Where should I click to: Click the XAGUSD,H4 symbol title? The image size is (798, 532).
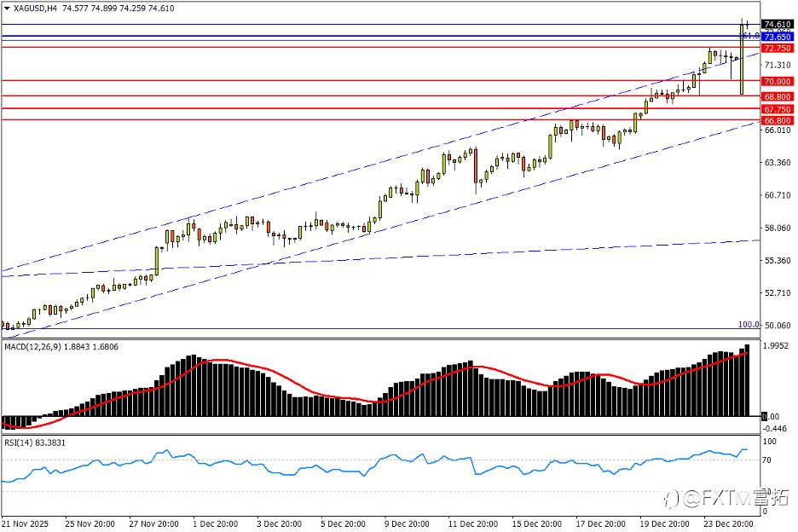click(36, 9)
